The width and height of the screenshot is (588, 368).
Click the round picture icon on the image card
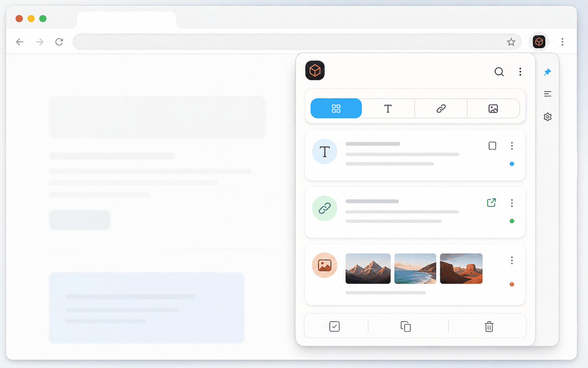[325, 265]
